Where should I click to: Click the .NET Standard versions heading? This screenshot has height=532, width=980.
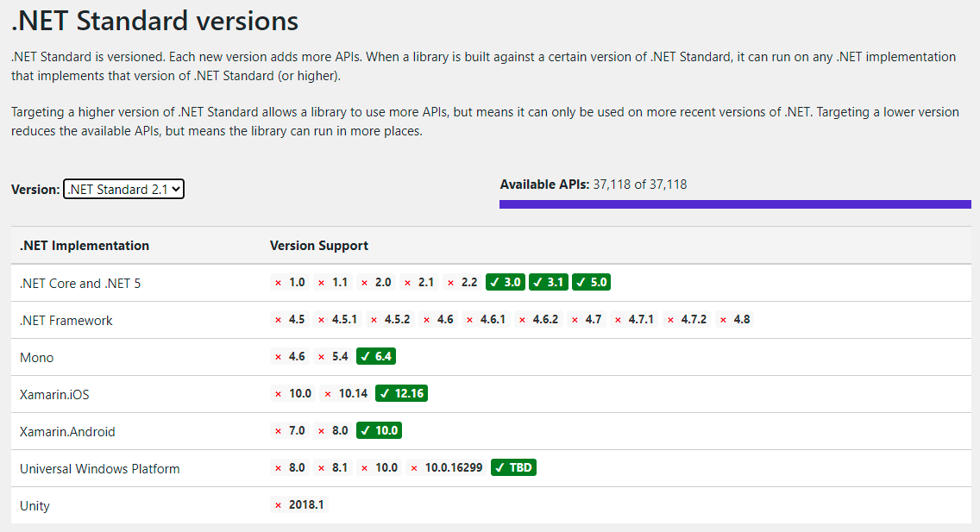tap(155, 21)
